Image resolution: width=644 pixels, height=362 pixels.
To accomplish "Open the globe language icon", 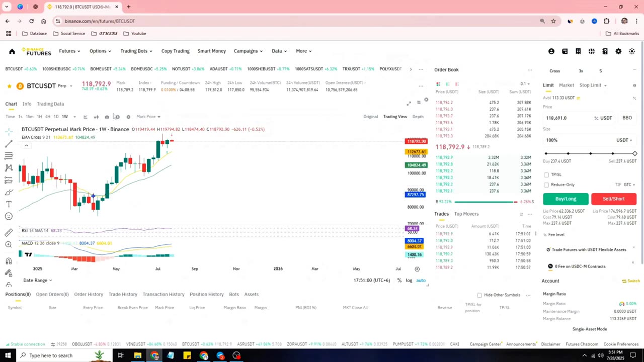I will tap(592, 51).
